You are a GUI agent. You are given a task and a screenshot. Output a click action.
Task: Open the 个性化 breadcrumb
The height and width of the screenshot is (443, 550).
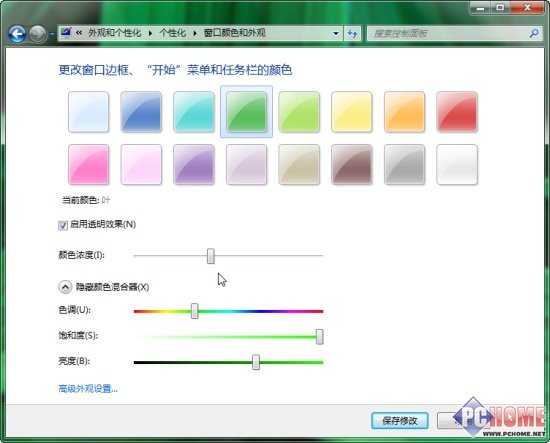click(x=173, y=33)
